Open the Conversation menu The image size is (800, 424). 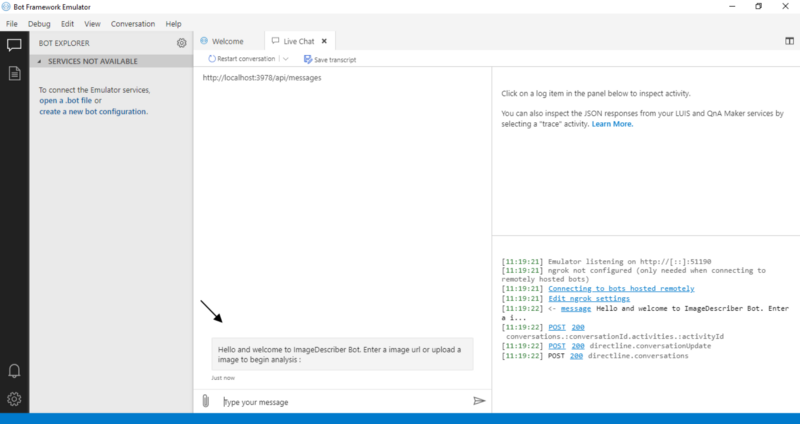click(133, 24)
